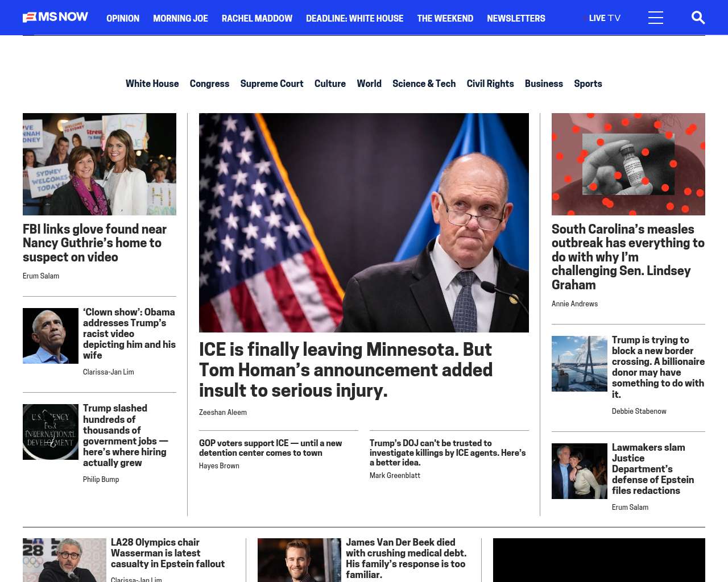Click the measles vaccine vial image
The height and width of the screenshot is (582, 728).
click(x=628, y=164)
